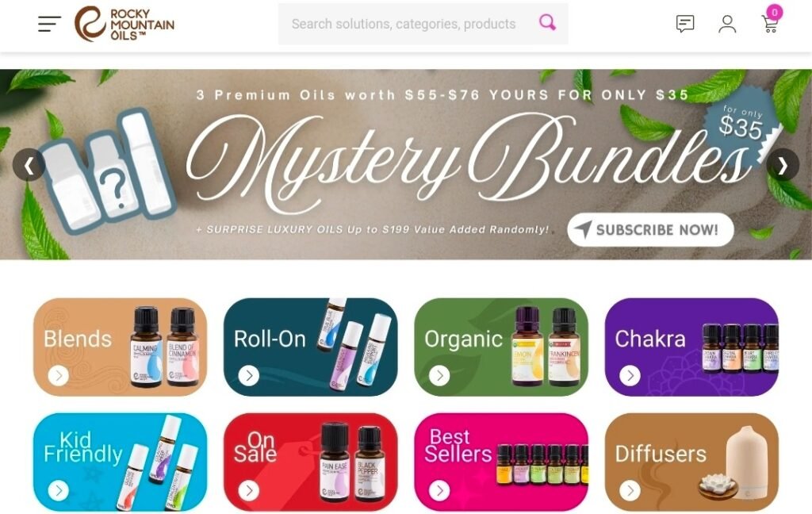
Task: Click the arrow on Chakra tile
Action: pos(630,375)
